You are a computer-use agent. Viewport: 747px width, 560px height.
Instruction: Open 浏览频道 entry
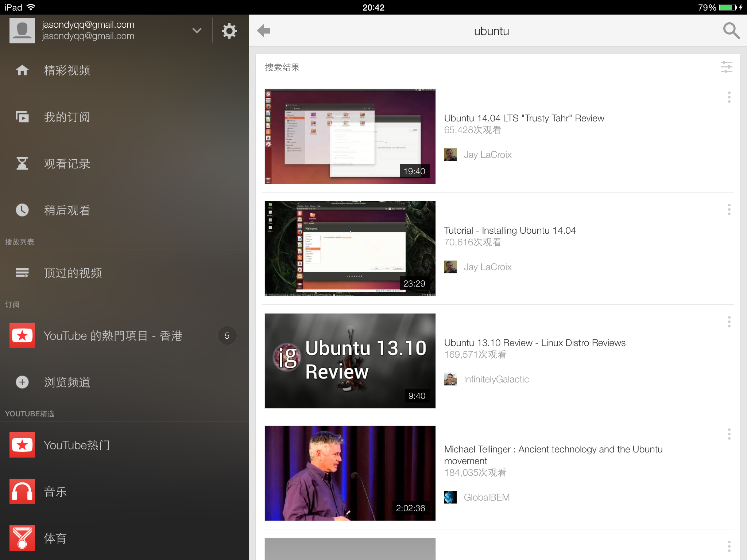(124, 382)
